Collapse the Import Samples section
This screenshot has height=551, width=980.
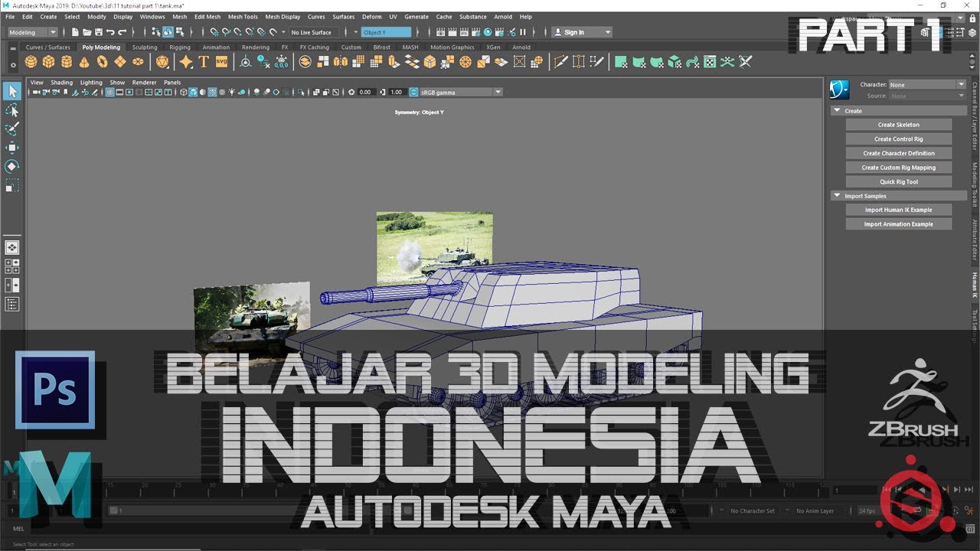837,196
